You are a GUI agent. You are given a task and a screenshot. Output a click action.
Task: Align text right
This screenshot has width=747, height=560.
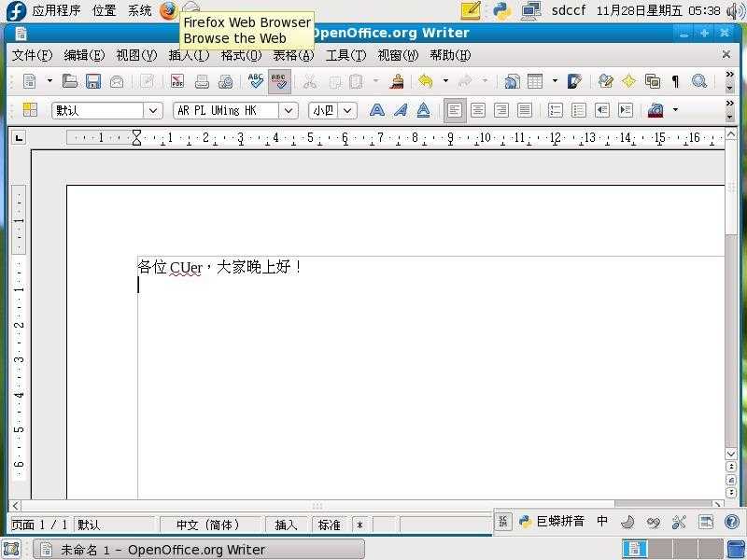501,110
